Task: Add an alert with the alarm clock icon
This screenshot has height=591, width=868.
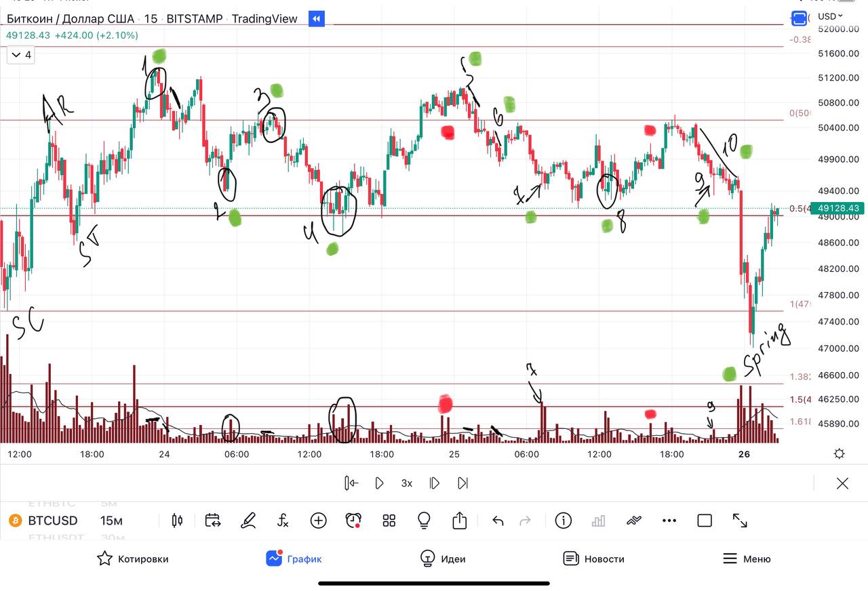Action: click(353, 521)
